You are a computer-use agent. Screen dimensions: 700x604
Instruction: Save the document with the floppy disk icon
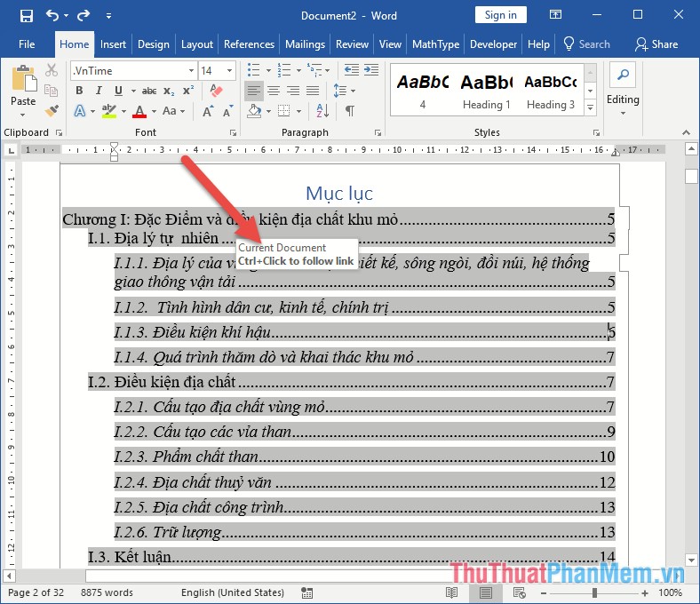tap(27, 16)
